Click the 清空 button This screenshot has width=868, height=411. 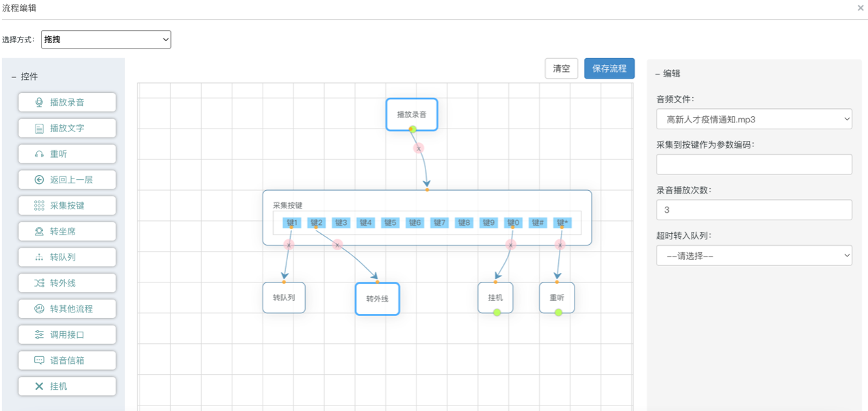[x=561, y=68]
